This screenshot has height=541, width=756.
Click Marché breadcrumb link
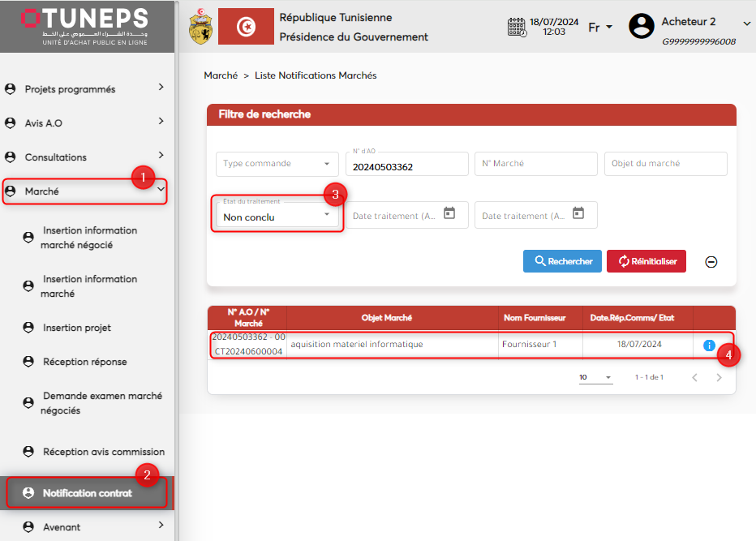coord(220,75)
